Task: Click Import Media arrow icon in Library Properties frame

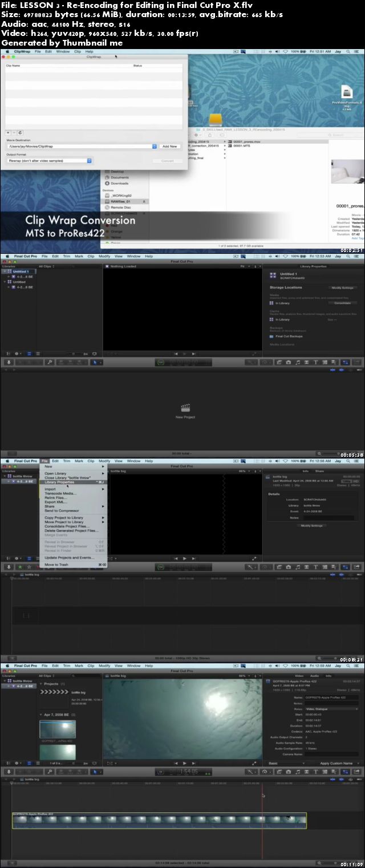Action: (9, 362)
